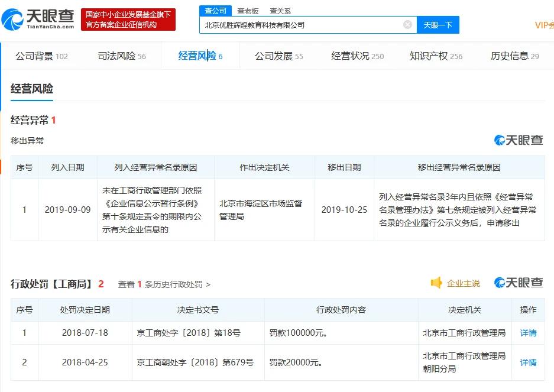The height and width of the screenshot is (392, 554).
Task: Click the TianYanCha logo in the header
Action: click(x=38, y=20)
